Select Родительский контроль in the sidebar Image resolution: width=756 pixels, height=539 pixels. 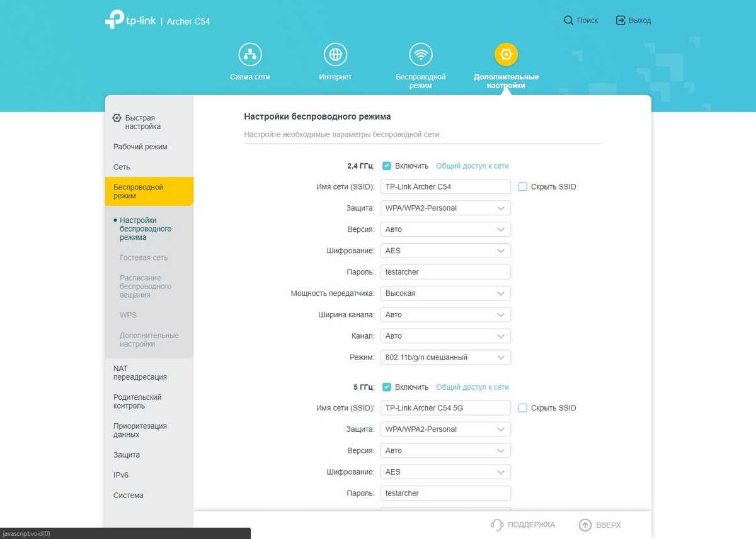[x=137, y=402]
